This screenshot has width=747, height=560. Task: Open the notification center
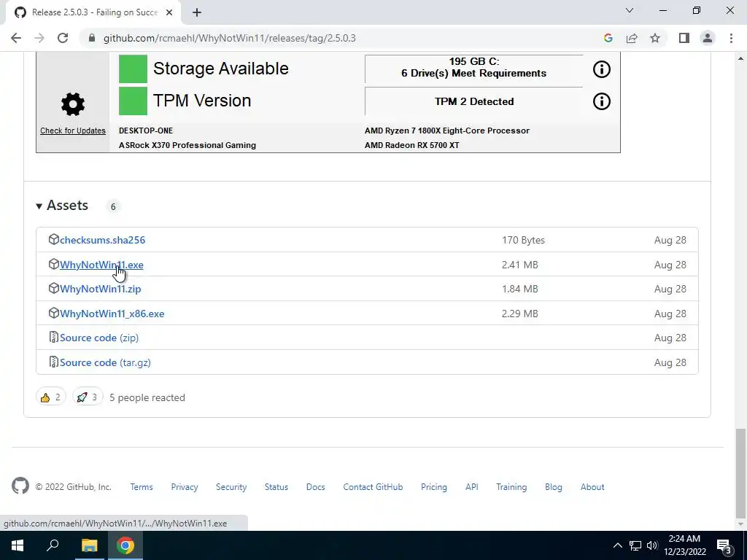724,545
